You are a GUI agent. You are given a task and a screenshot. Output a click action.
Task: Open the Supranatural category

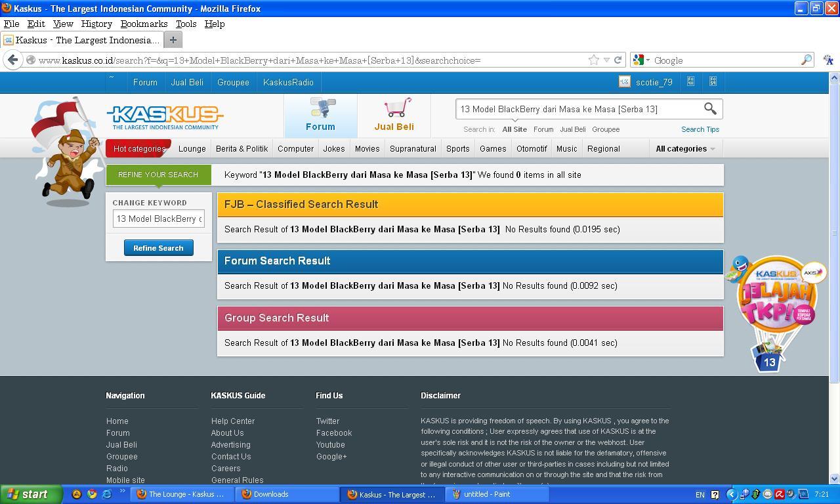pos(413,148)
